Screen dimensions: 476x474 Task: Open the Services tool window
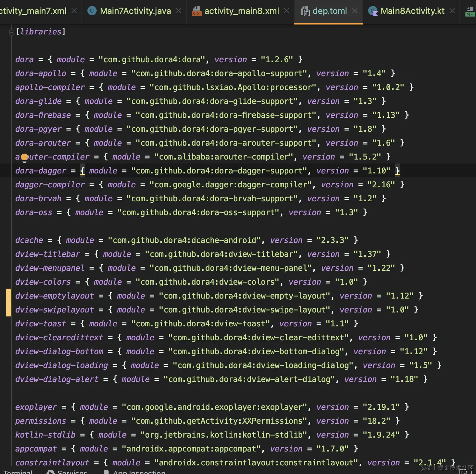67,472
